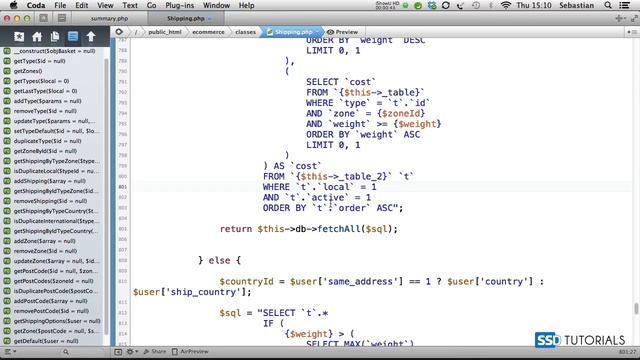This screenshot has width=640, height=360.
Task: Open the View menu
Action: [105, 5]
